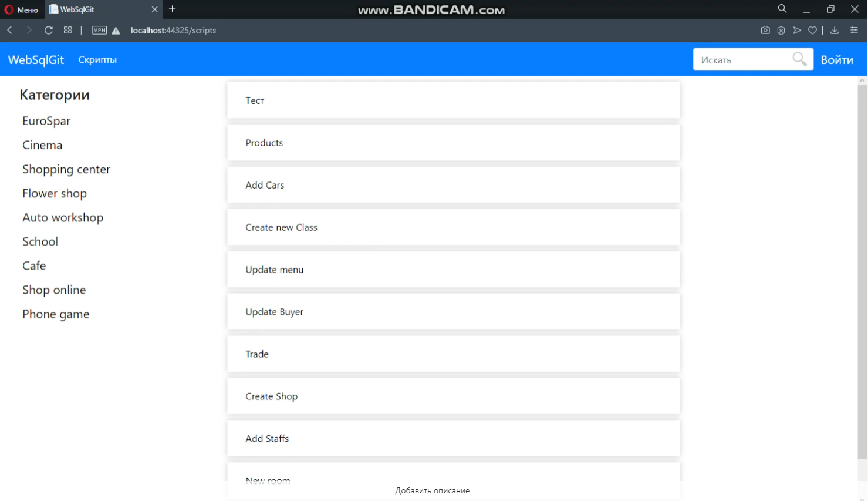Open the My Flow send icon
This screenshot has width=868, height=501.
797,31
